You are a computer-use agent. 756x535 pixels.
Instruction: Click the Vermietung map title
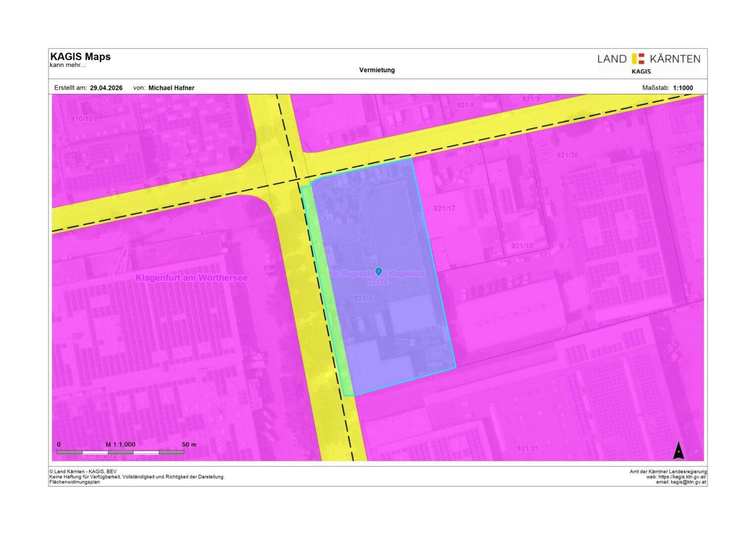tap(377, 70)
